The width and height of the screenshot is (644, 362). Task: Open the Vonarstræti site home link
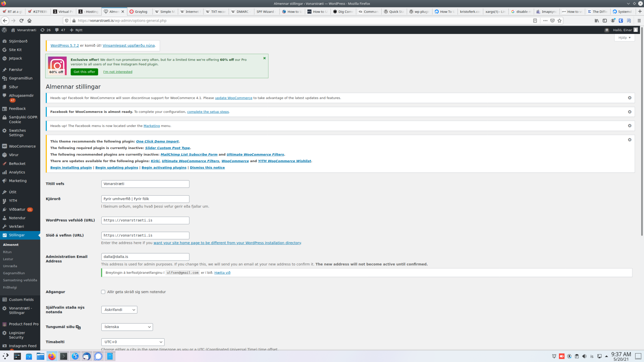point(23,30)
